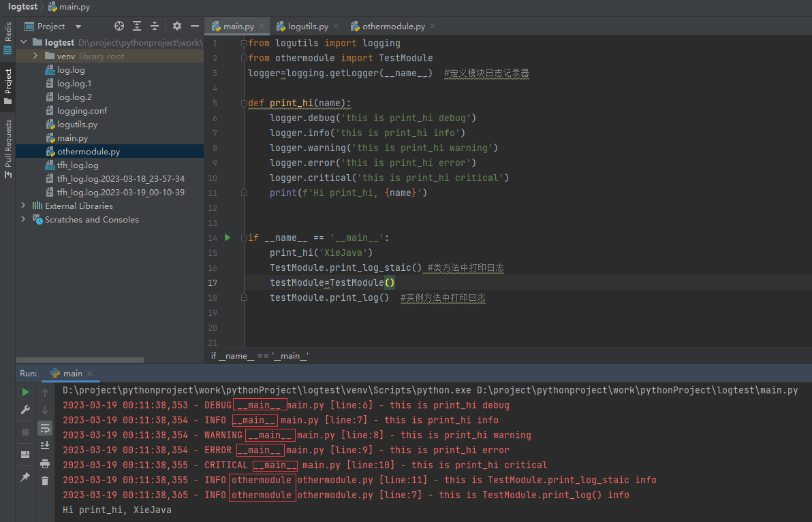Image resolution: width=812 pixels, height=522 pixels.
Task: Expand the venv library root folder
Action: (x=35, y=56)
